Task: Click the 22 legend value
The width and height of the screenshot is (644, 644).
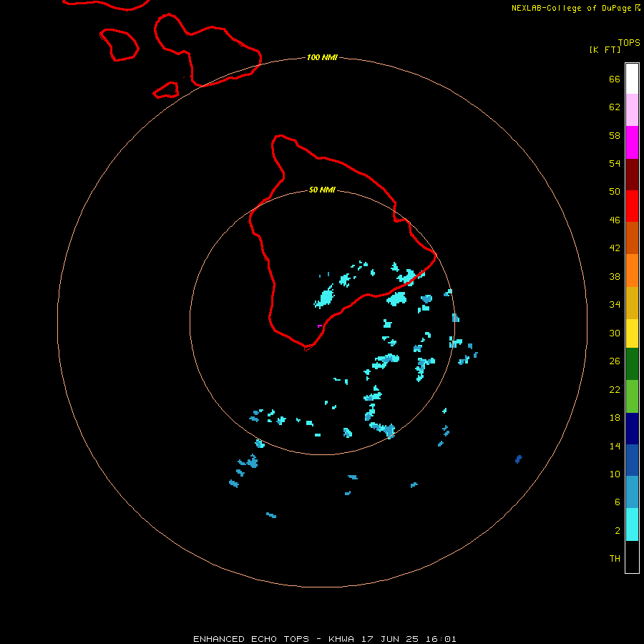Action: tap(615, 389)
